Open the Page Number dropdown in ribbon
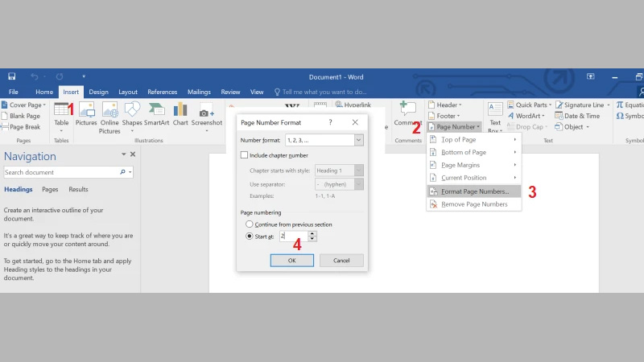 coord(458,127)
